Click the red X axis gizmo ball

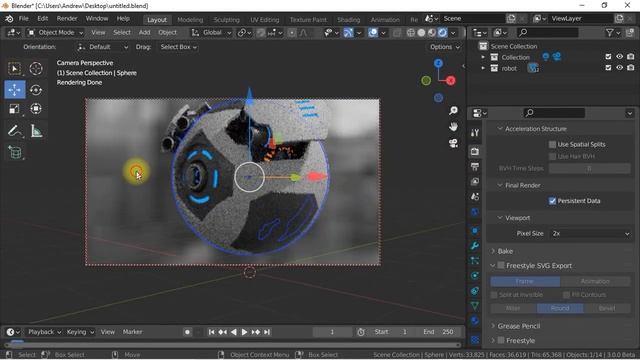point(451,81)
